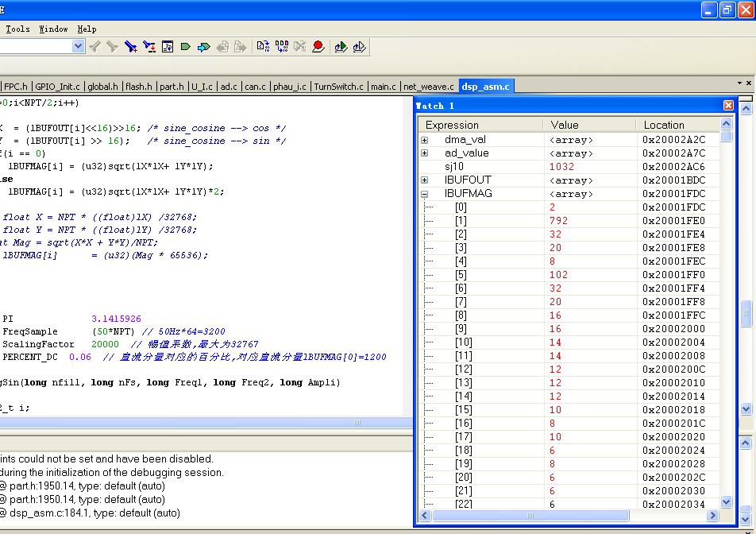
Task: Click the Location column header
Action: point(677,125)
